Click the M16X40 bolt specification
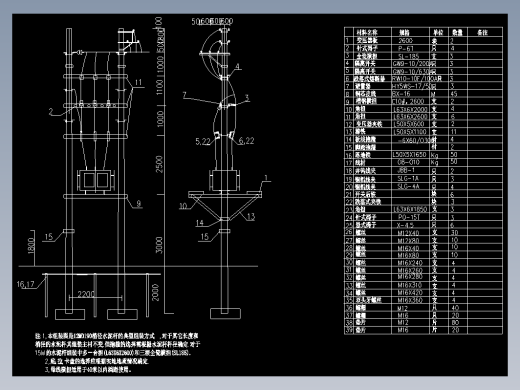Viewport: 520px width, 390px height. pos(408,248)
